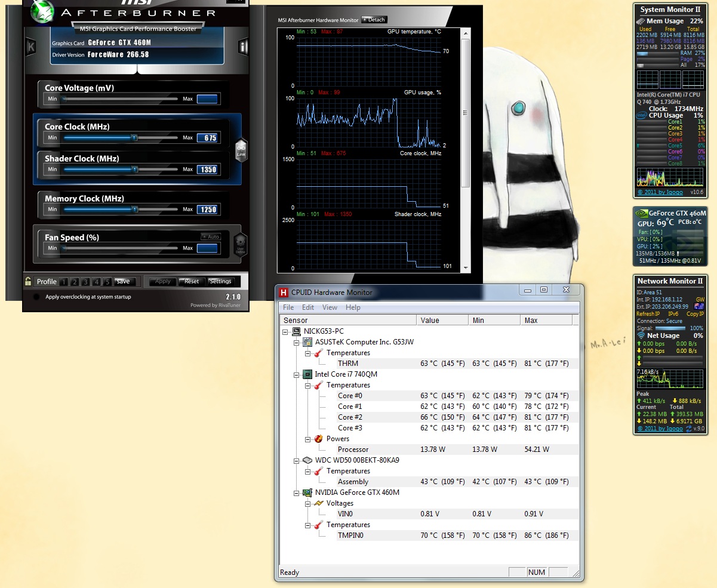This screenshot has width=717, height=588.
Task: Select profile slot 5 in Afterburner
Action: click(x=107, y=282)
